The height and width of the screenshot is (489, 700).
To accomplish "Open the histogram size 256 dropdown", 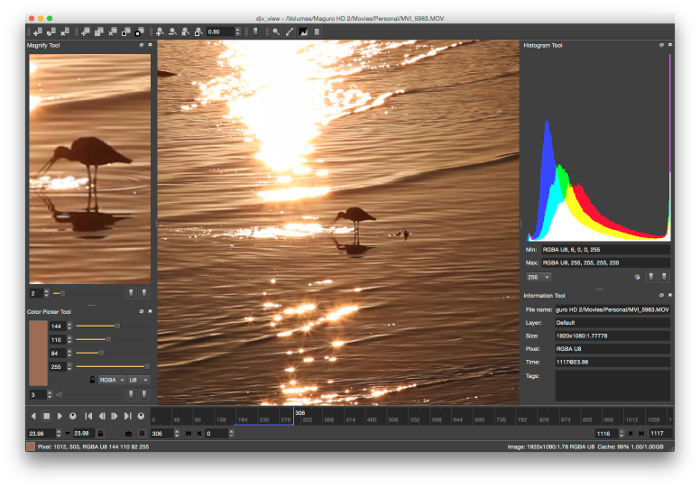I will (538, 277).
